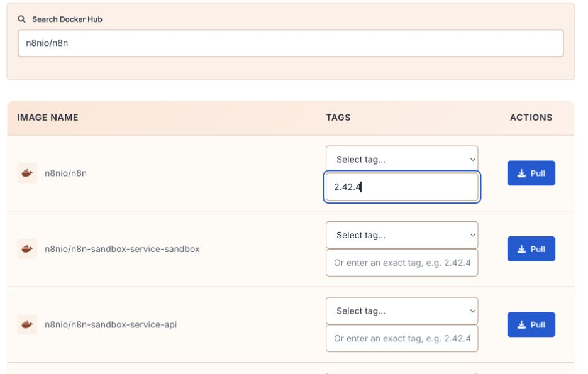Click exact tag field for n8n-sandbox-service-sandbox
Screen dimensions: 588x374
[402, 263]
